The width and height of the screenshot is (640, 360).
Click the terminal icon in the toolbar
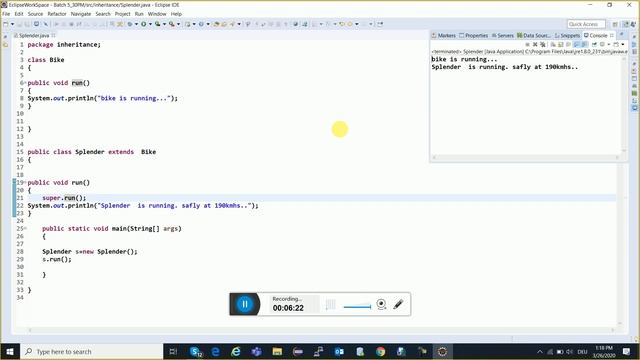(x=36, y=24)
